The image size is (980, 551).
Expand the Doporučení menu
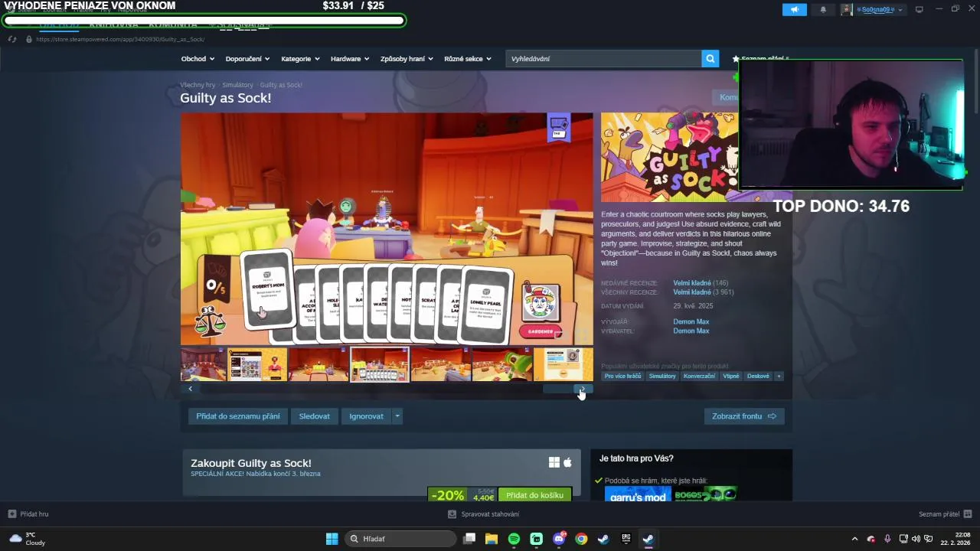coord(247,59)
